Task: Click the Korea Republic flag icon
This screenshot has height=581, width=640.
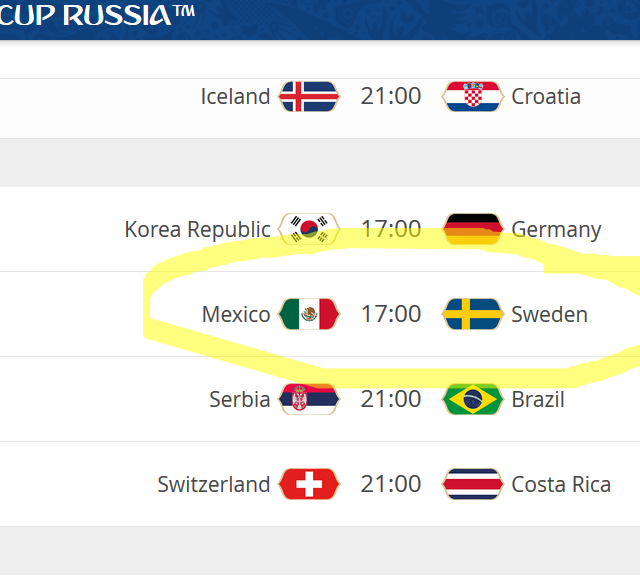Action: (x=309, y=229)
